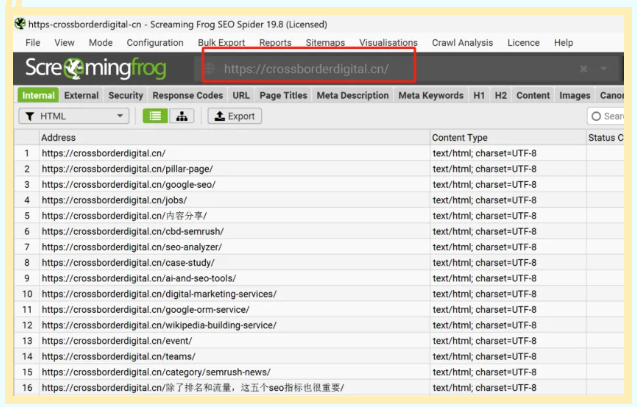Switch to the Images tab
Image resolution: width=637 pixels, height=407 pixels.
[x=574, y=95]
